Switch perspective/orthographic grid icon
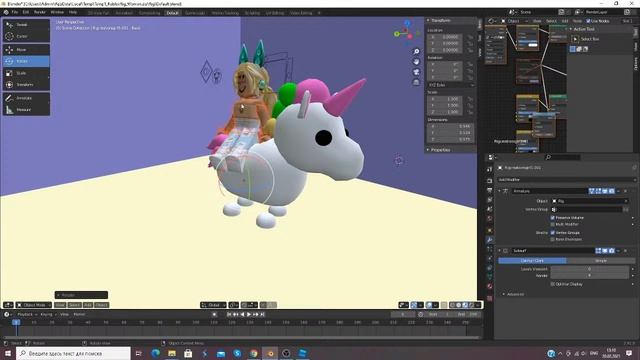Image resolution: width=640 pixels, height=360 pixels. (x=416, y=82)
